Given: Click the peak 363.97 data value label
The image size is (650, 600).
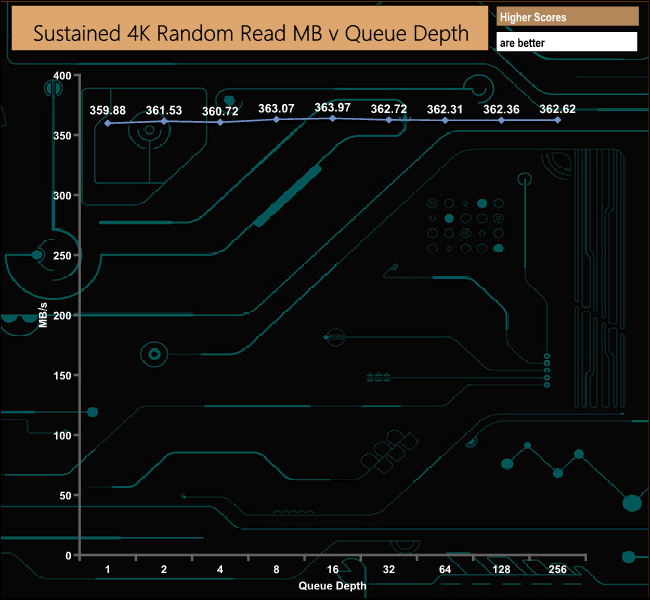Looking at the screenshot, I should coord(333,107).
